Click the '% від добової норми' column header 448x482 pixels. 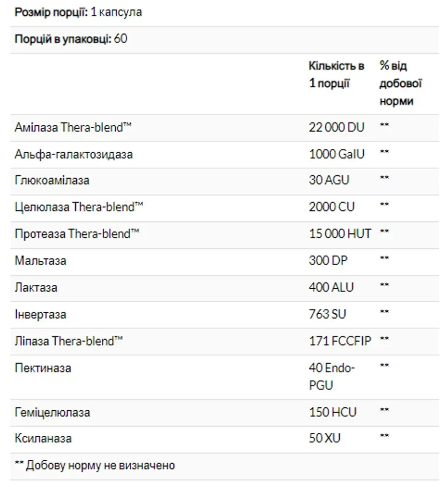[401, 83]
